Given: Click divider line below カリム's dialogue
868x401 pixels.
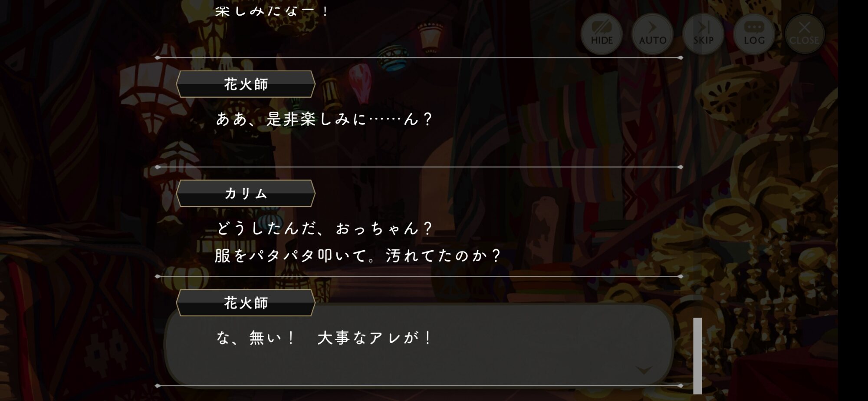Looking at the screenshot, I should [419, 276].
